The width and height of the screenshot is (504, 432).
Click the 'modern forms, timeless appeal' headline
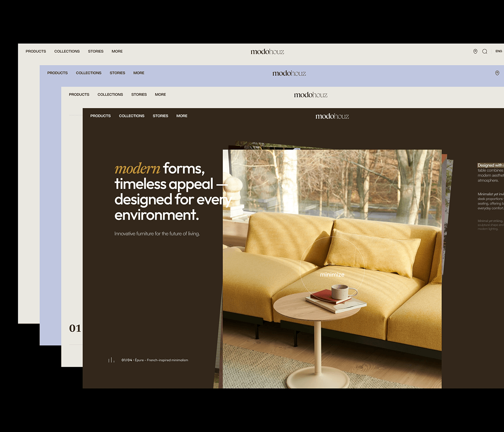click(x=173, y=192)
